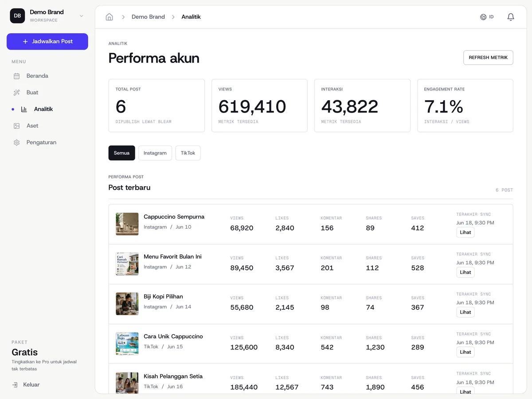Click the Jadwalkan Post button
532x399 pixels.
pyautogui.click(x=47, y=41)
